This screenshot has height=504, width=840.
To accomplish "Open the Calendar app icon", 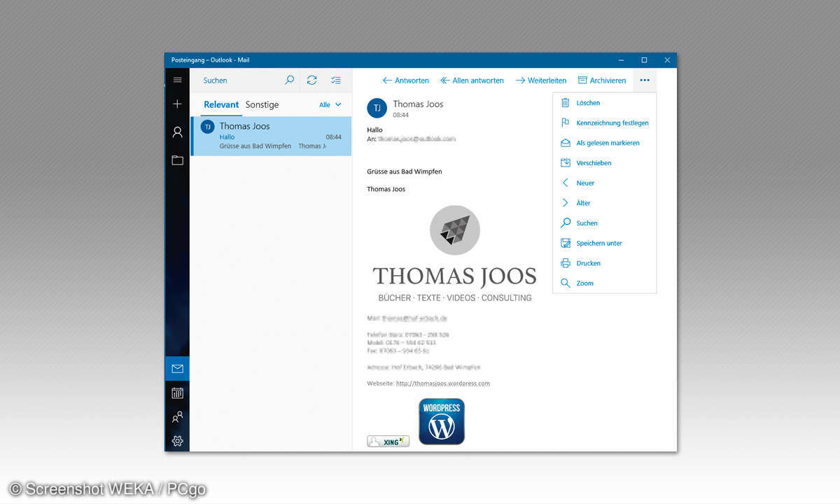I will (177, 393).
